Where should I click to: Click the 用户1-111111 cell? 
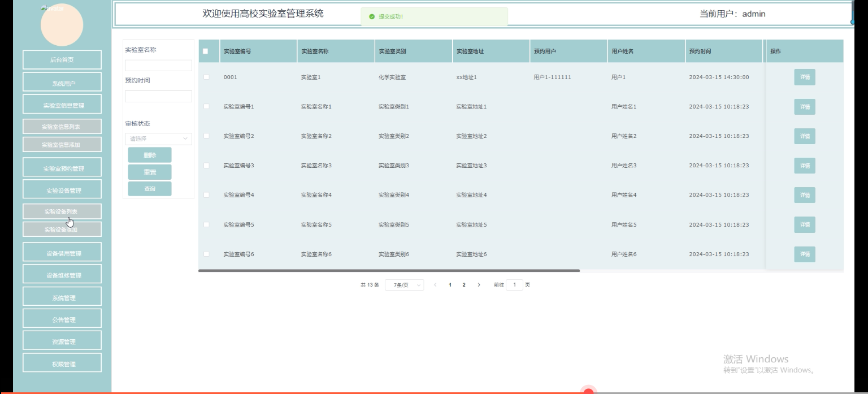(x=552, y=77)
